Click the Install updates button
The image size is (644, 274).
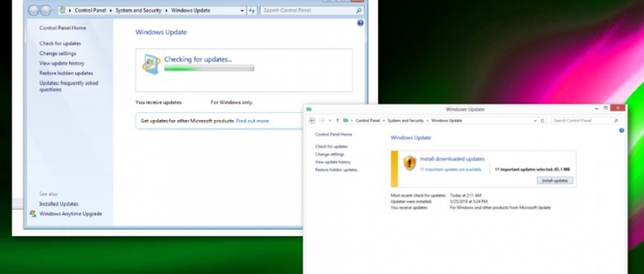pos(555,180)
